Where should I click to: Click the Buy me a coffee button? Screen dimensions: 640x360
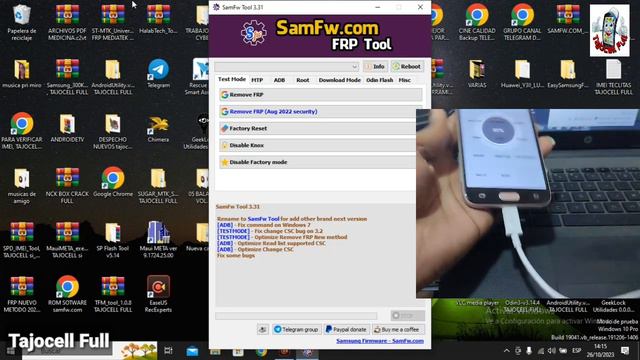click(398, 329)
